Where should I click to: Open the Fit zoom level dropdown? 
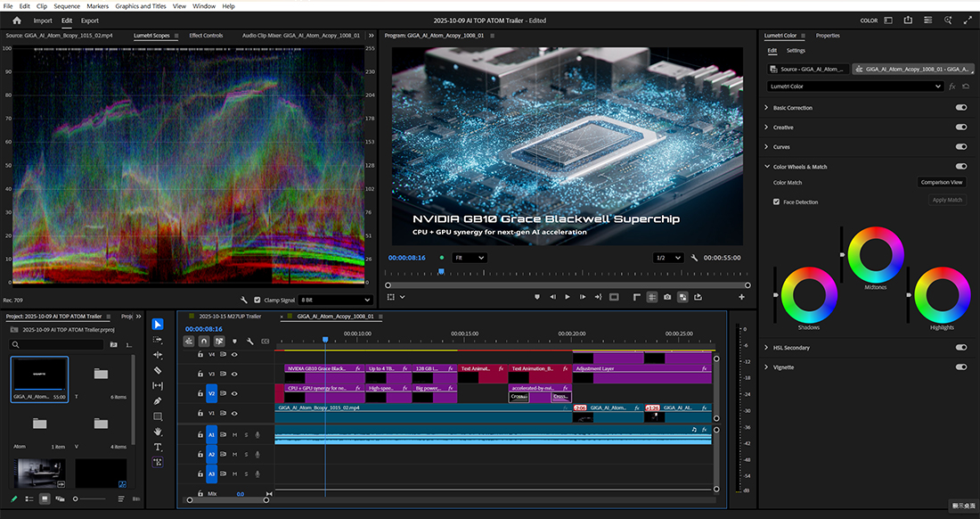click(x=469, y=258)
